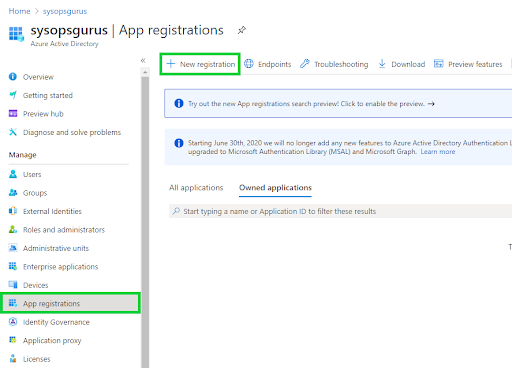Open Endpoints in the toolbar
512x368 pixels.
coord(274,64)
